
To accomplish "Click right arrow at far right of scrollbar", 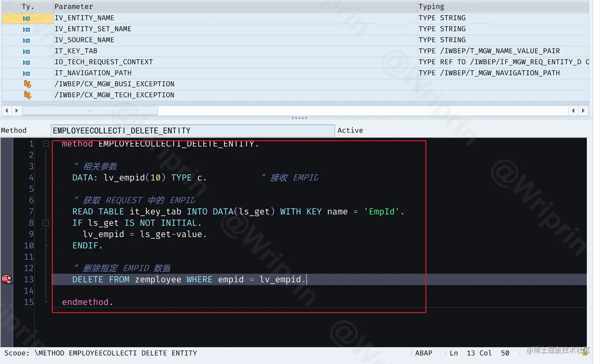I will pyautogui.click(x=583, y=111).
